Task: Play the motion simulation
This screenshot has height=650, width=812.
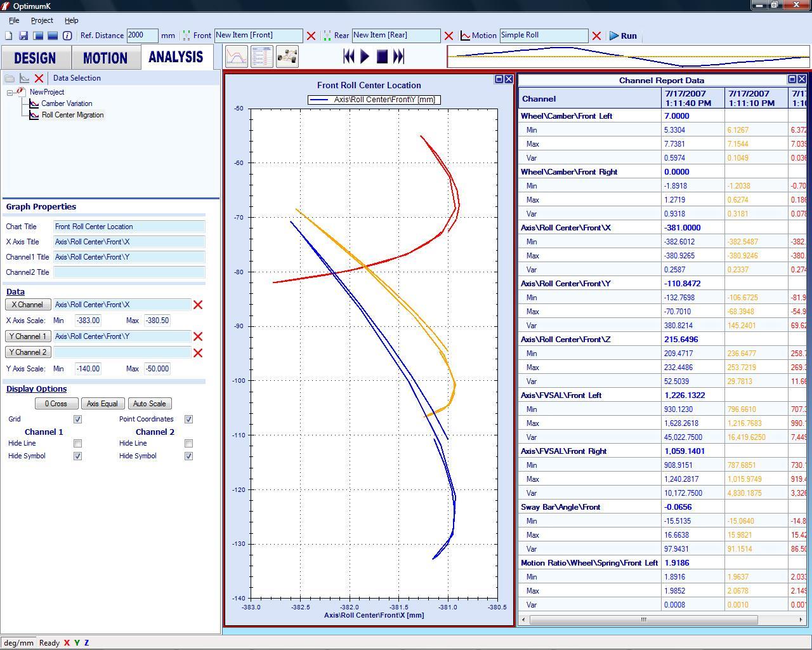Action: coord(365,57)
